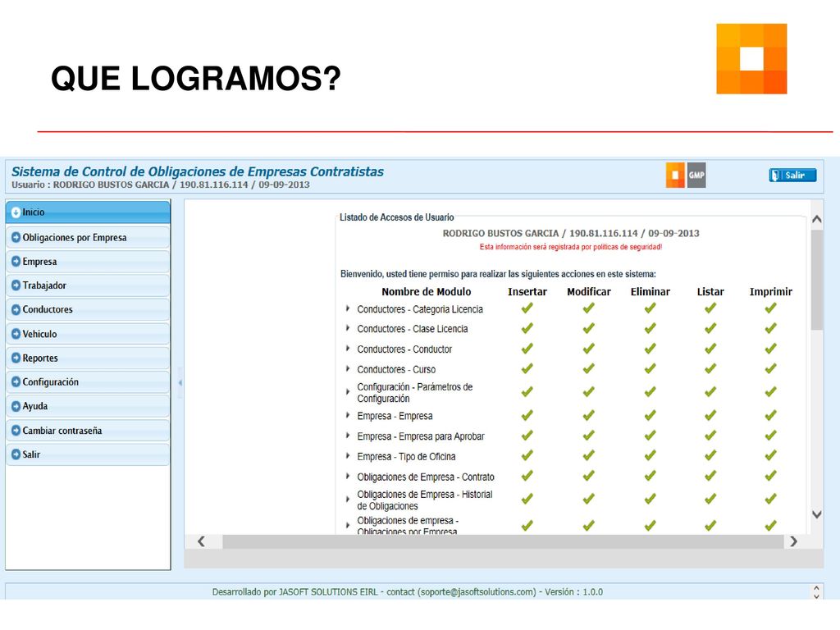
Task: Select Cambiar contraseña in sidebar
Action: pyautogui.click(x=88, y=430)
